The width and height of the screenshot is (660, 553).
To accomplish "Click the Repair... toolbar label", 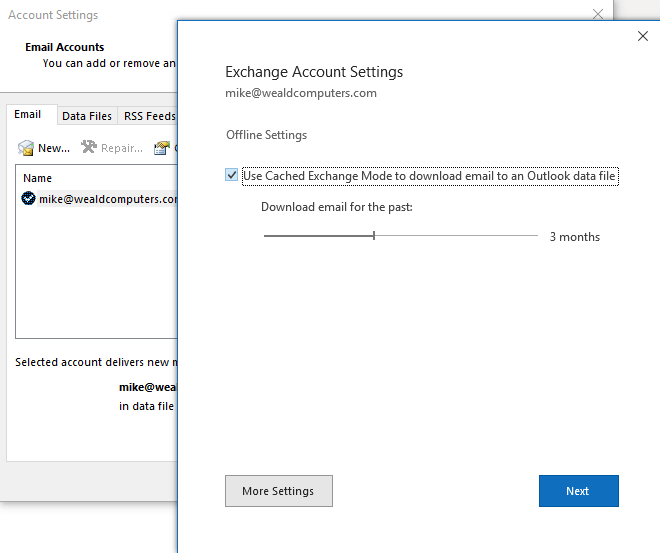I will [x=121, y=148].
